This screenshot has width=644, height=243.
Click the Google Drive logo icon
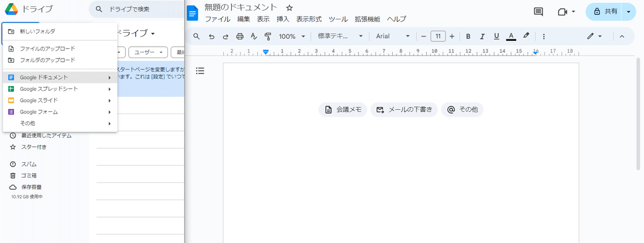point(12,9)
